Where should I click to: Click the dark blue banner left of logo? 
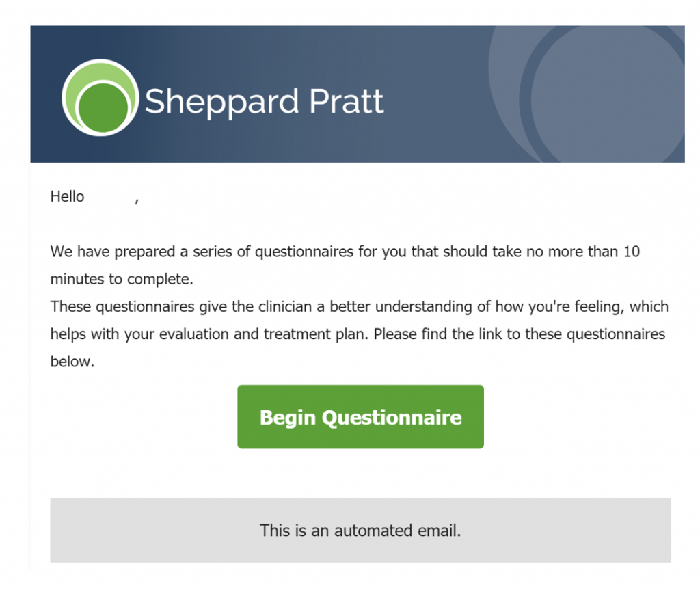(46, 94)
